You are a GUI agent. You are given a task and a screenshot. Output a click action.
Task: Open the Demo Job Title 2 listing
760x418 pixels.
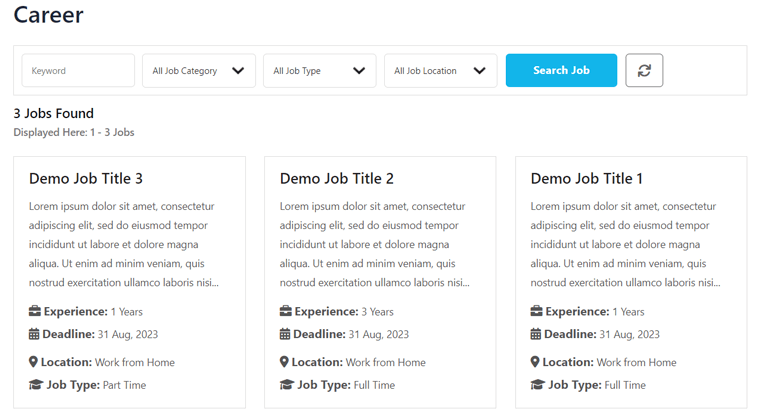coord(337,179)
